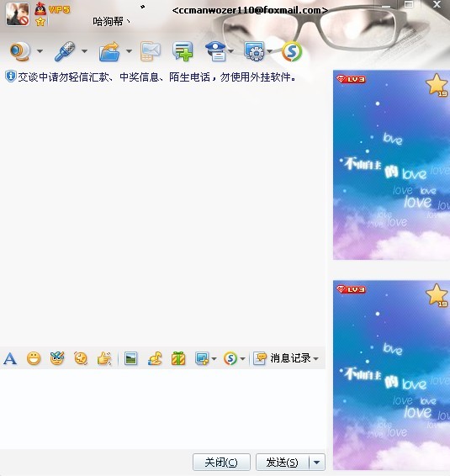Open the gift box icon

pos(178,358)
